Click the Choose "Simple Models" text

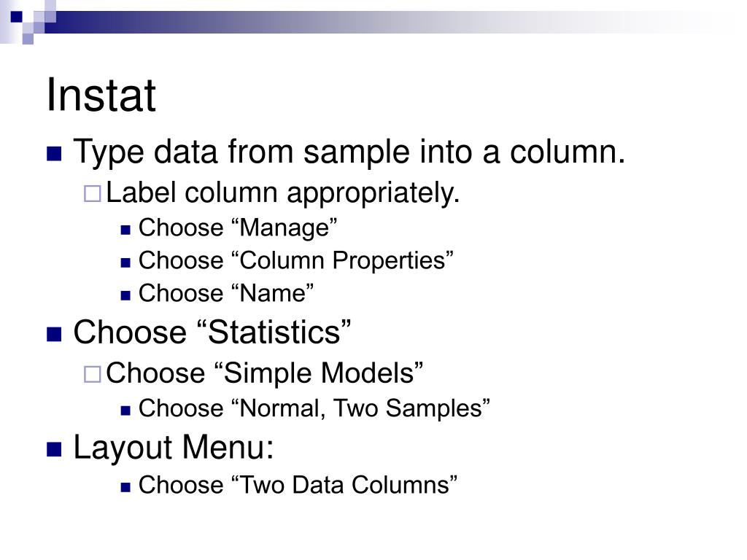coord(264,373)
